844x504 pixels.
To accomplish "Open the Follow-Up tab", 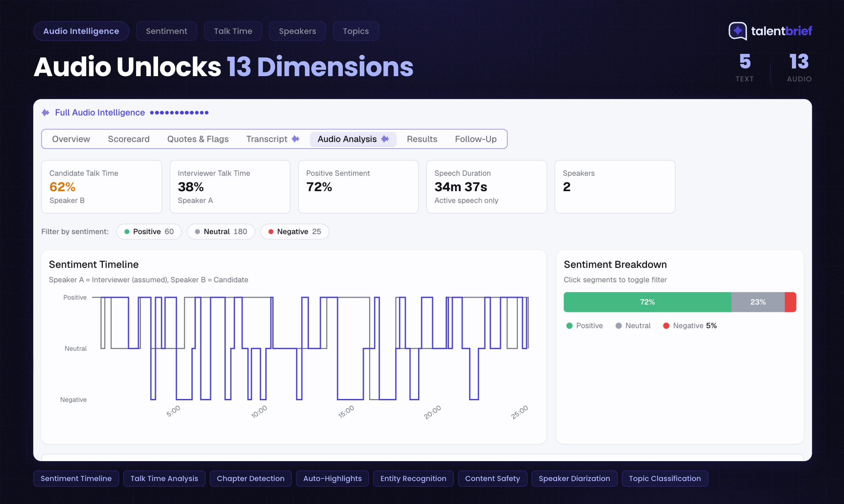I will tap(476, 139).
